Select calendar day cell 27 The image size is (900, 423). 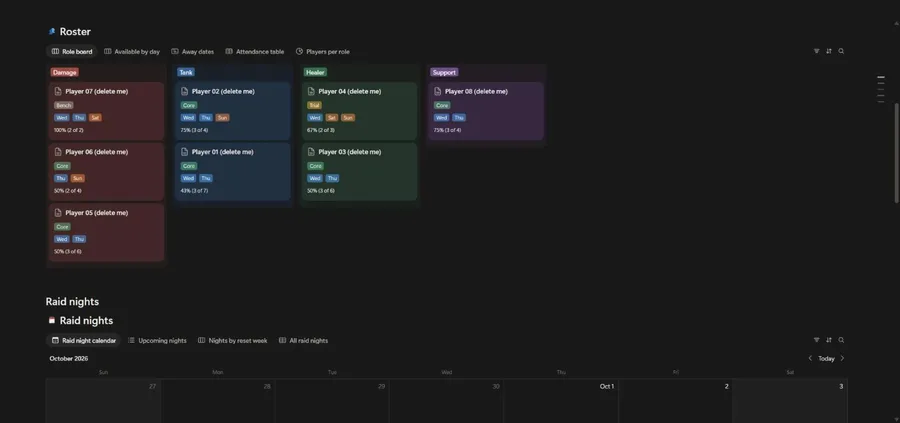pyautogui.click(x=103, y=401)
